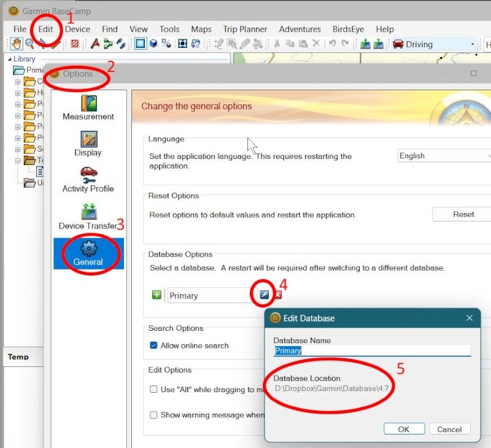Collapse the Library section triangle

pos(9,59)
